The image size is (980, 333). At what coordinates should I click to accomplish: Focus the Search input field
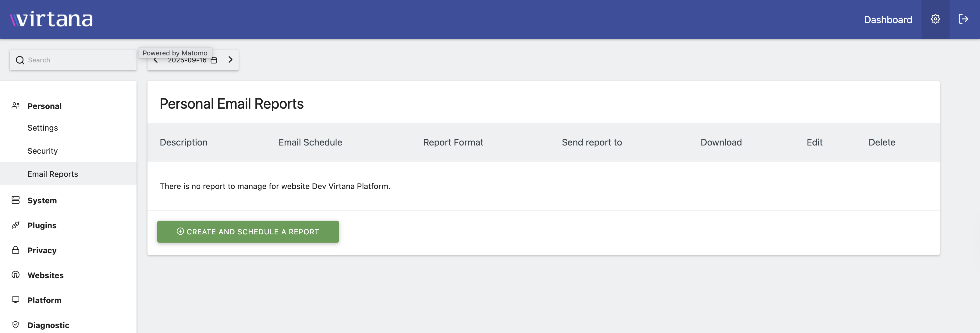pyautogui.click(x=73, y=60)
